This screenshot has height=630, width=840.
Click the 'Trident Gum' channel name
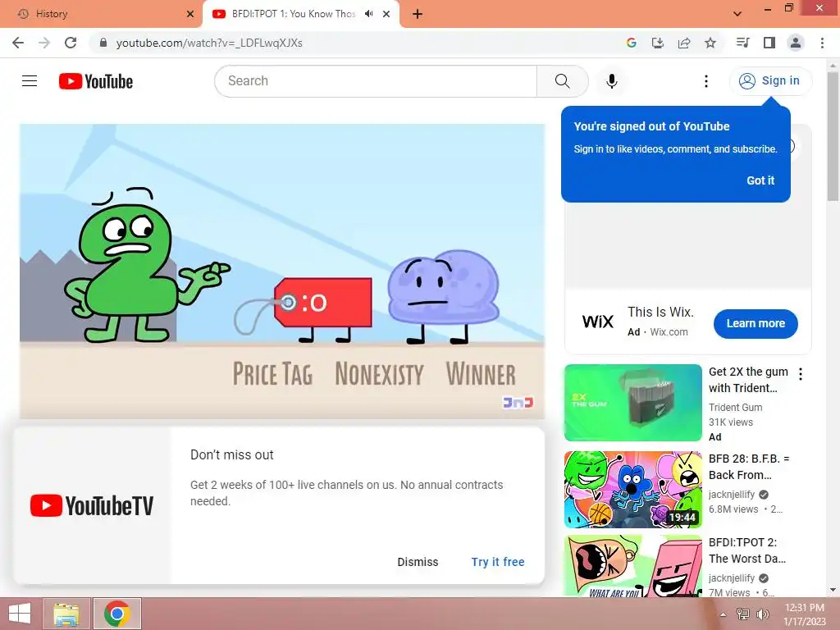click(735, 407)
